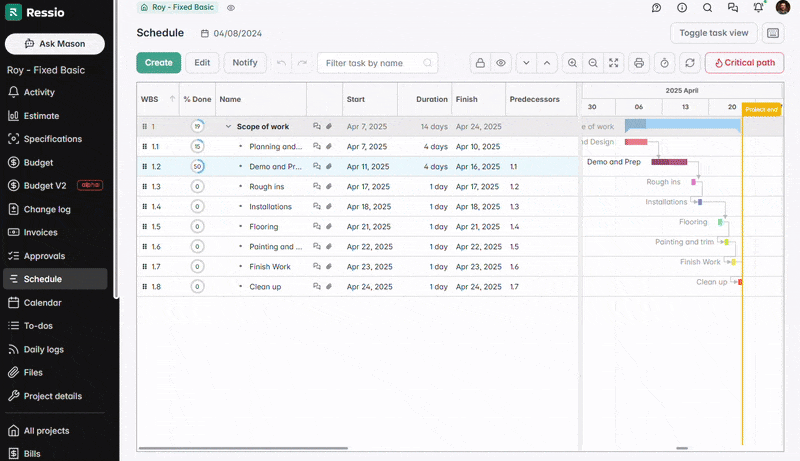The image size is (800, 461).
Task: Print the schedule using the printer icon
Action: point(640,63)
